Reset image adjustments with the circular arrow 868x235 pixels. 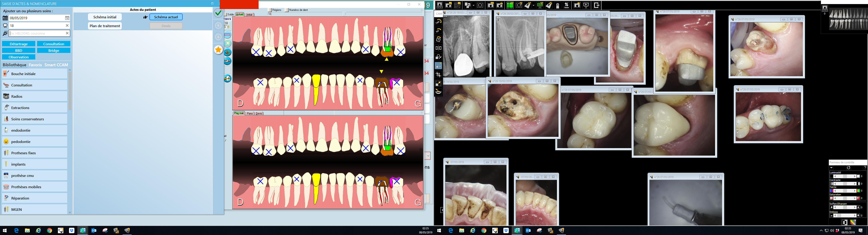pyautogui.click(x=849, y=168)
